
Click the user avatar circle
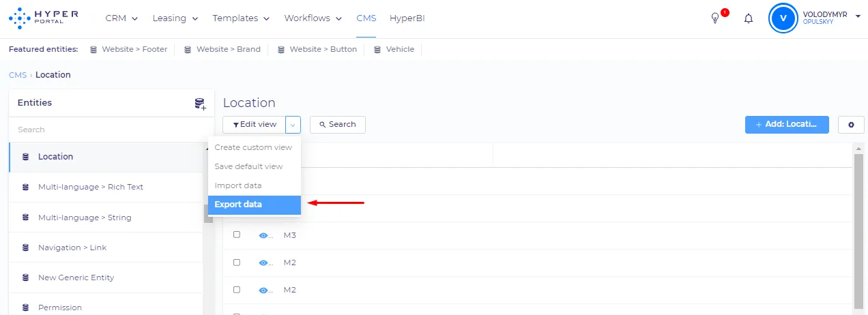click(x=783, y=18)
